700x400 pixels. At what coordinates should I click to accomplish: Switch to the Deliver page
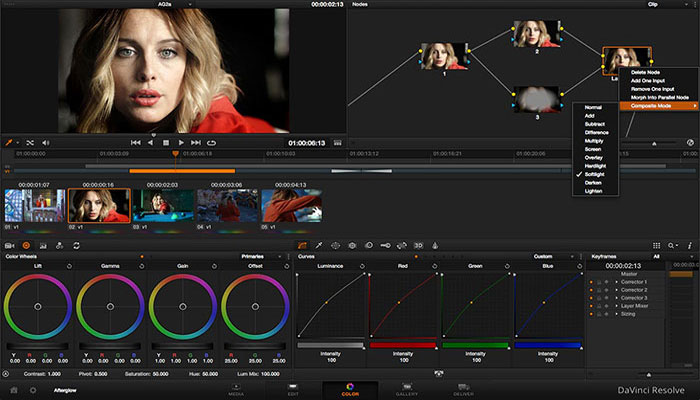click(x=463, y=390)
